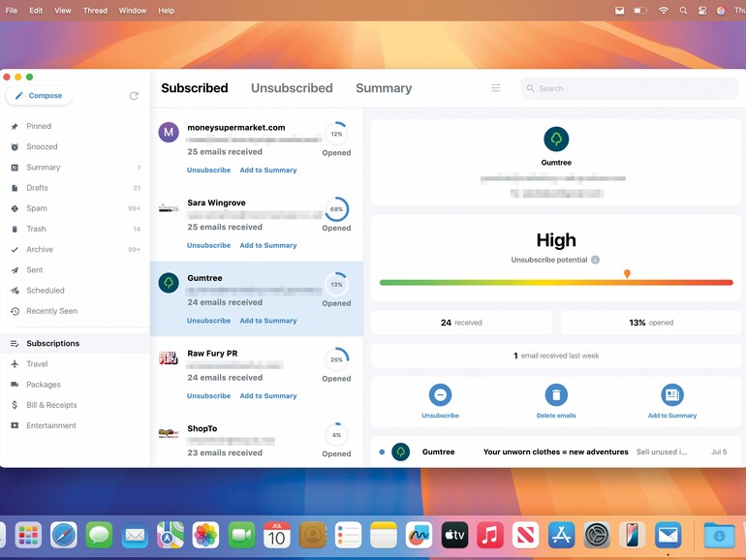The image size is (746, 560).
Task: Click the info icon beside Unsubscribe potential
Action: 595,260
